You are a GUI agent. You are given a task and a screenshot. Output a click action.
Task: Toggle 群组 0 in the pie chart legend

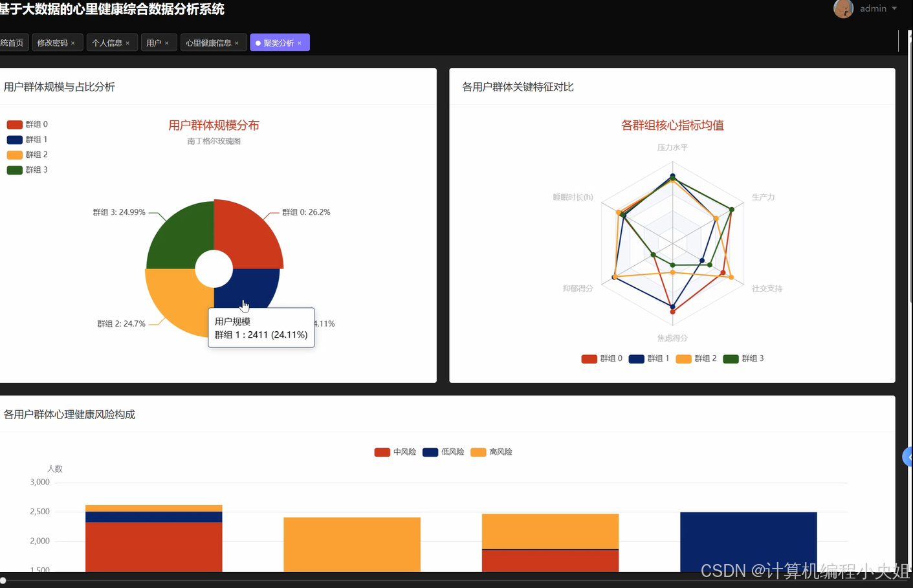point(27,124)
